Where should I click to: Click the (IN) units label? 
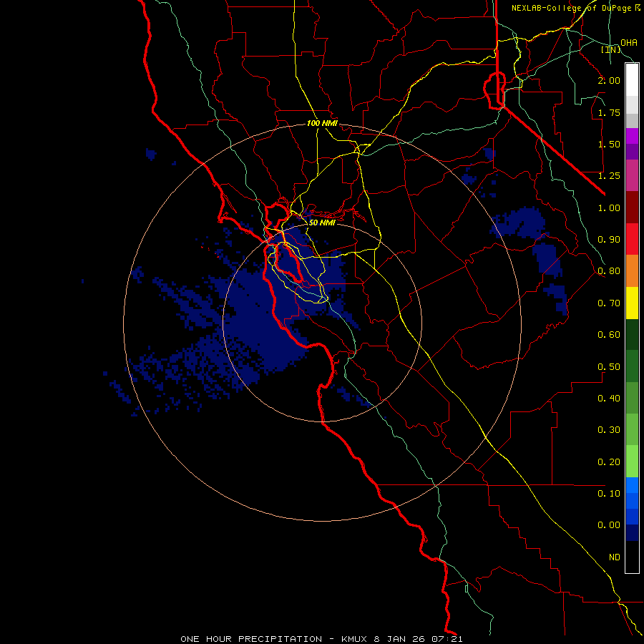coord(611,49)
